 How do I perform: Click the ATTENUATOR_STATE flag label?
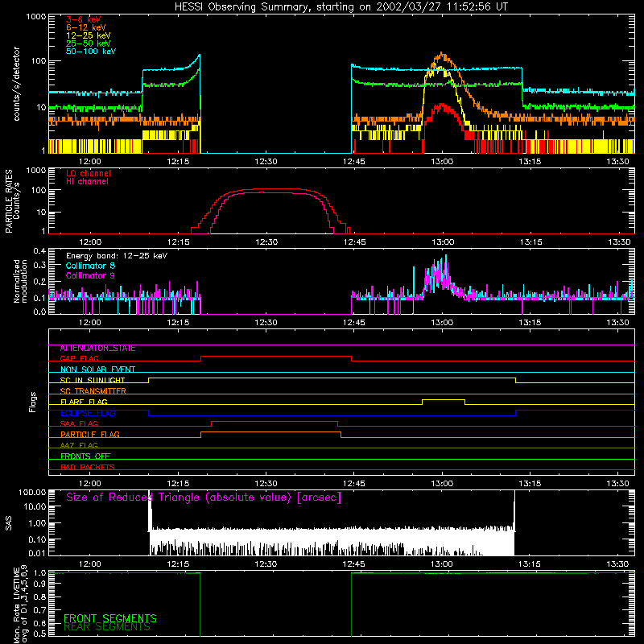[x=97, y=349]
